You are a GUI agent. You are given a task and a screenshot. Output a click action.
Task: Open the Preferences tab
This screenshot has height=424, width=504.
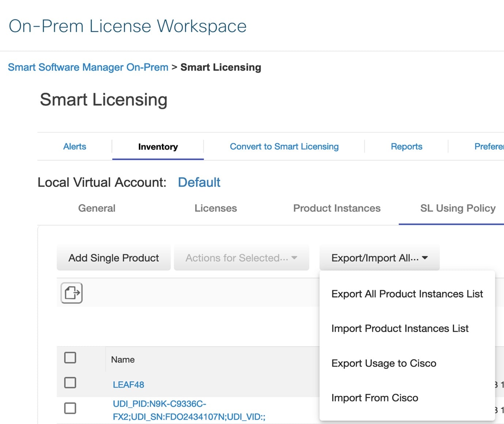(x=489, y=147)
